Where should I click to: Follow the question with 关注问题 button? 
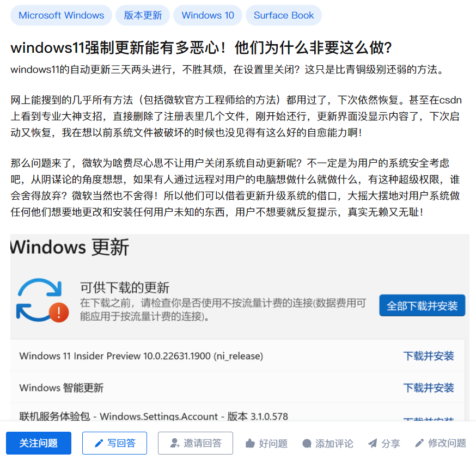tap(39, 443)
